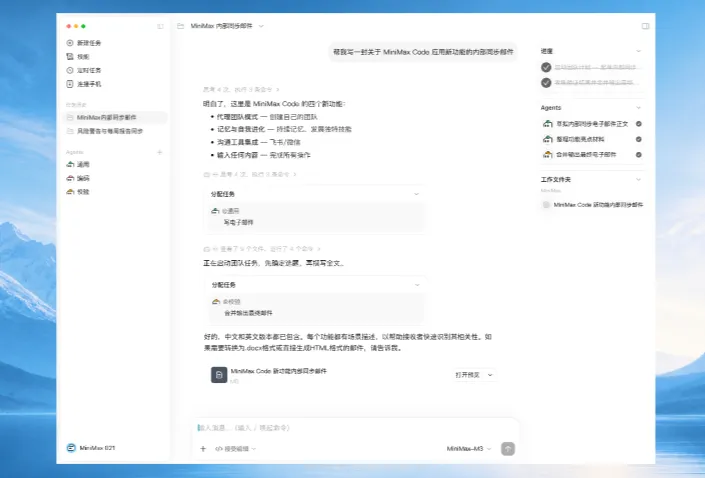This screenshot has width=705, height=478.
Task: Click the status check beside first right-panel agent
Action: coord(638,124)
